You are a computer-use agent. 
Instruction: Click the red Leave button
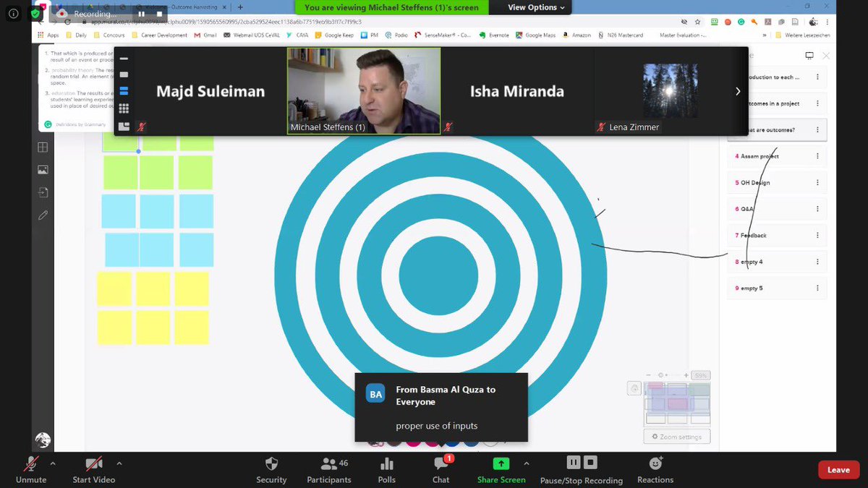point(838,470)
